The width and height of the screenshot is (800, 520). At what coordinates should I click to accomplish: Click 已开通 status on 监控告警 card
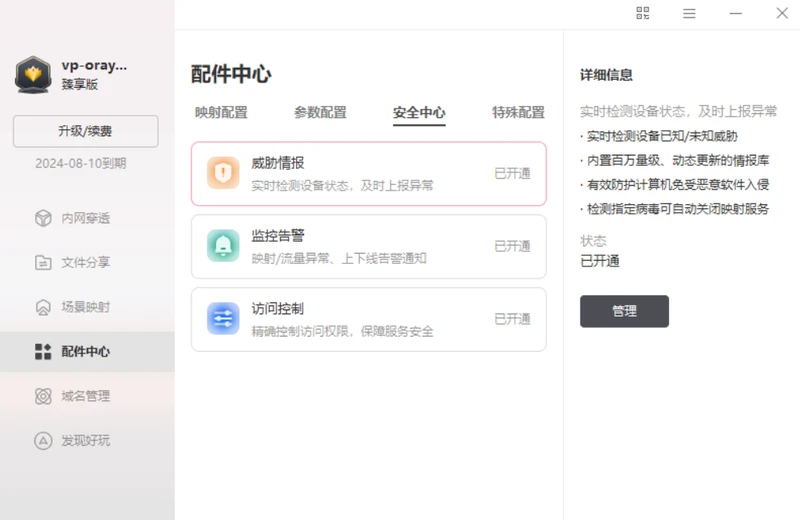tap(512, 246)
